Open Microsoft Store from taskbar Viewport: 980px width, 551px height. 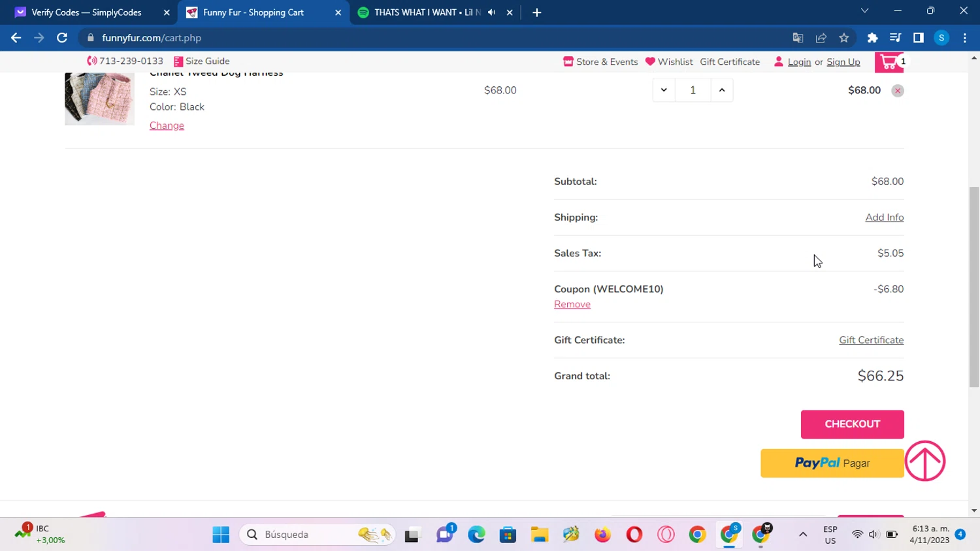(508, 535)
